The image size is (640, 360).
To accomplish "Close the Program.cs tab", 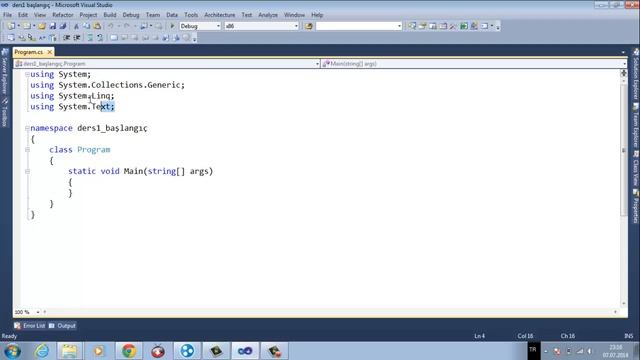I will pos(49,52).
